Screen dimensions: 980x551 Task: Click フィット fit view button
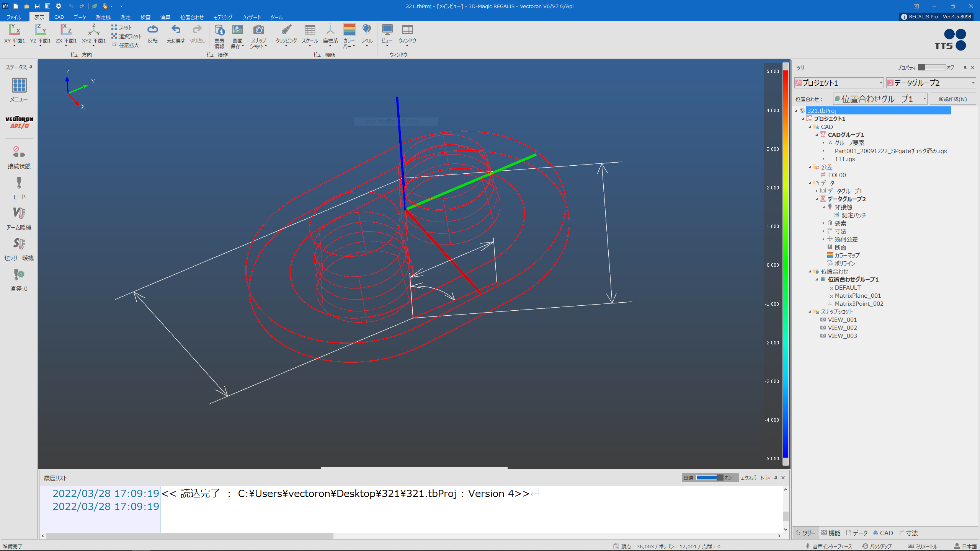[x=122, y=28]
